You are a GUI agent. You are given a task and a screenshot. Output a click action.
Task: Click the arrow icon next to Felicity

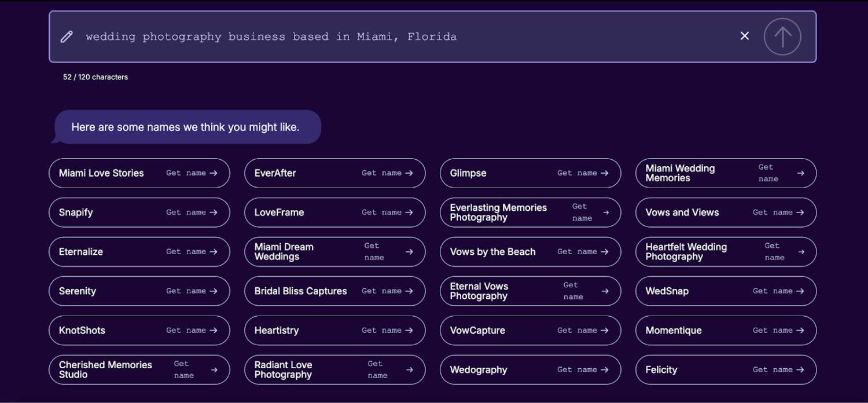click(x=800, y=370)
